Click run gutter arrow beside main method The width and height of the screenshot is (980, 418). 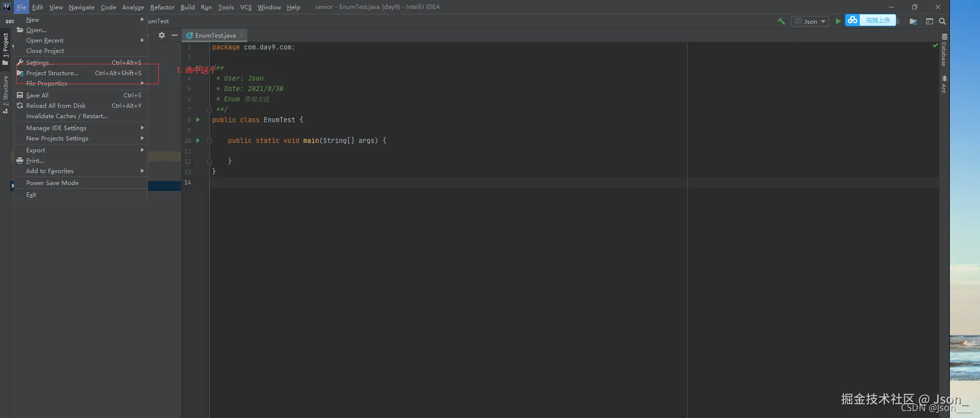(x=198, y=140)
